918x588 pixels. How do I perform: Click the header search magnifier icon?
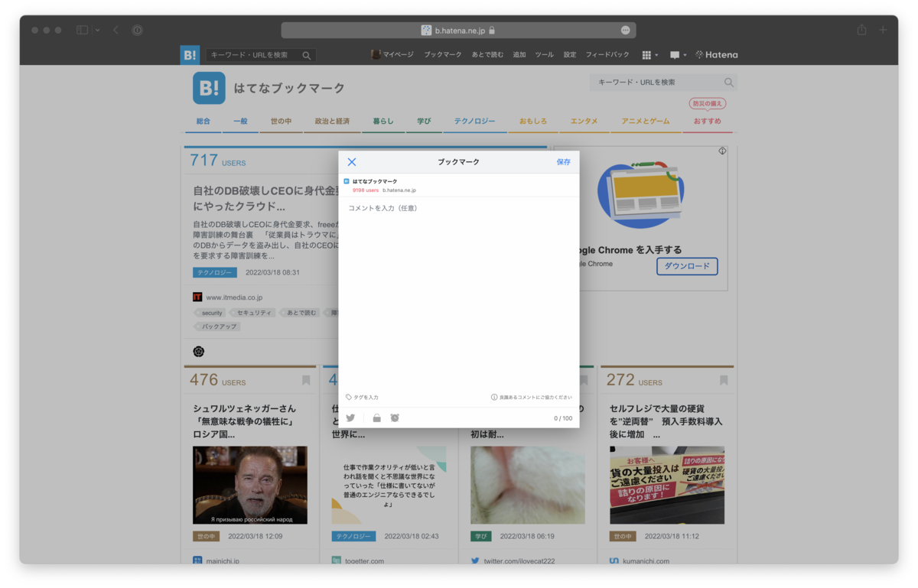coord(729,83)
